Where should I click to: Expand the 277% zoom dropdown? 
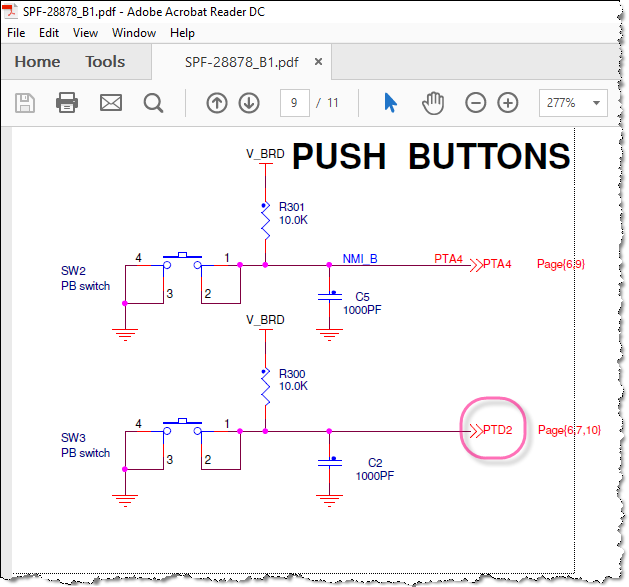597,103
